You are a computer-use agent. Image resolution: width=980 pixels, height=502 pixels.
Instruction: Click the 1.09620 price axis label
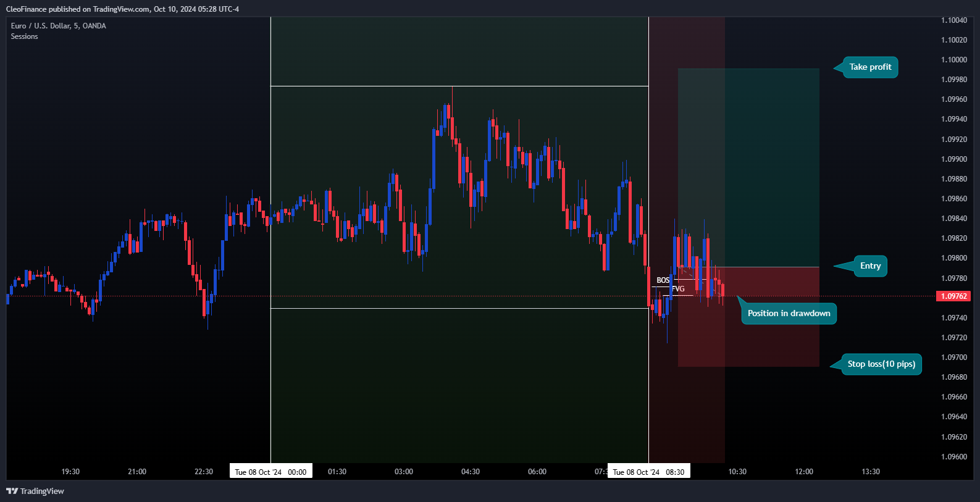click(x=954, y=437)
